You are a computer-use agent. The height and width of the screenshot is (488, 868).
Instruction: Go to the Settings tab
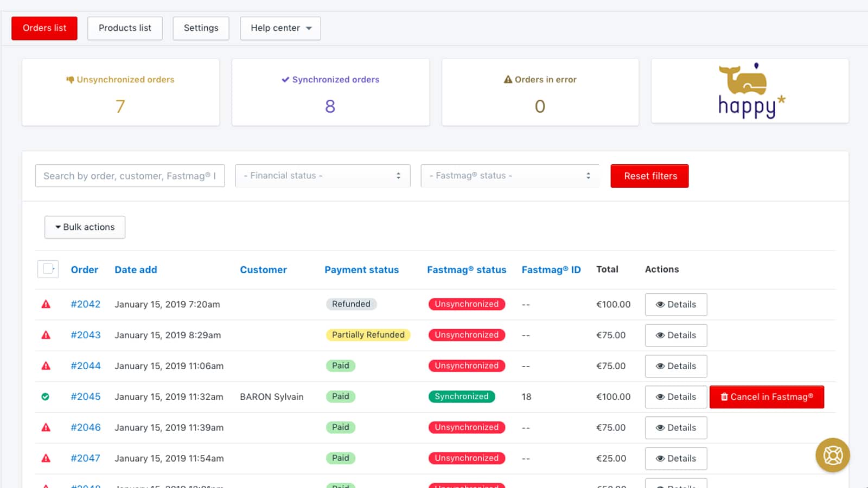click(x=201, y=28)
